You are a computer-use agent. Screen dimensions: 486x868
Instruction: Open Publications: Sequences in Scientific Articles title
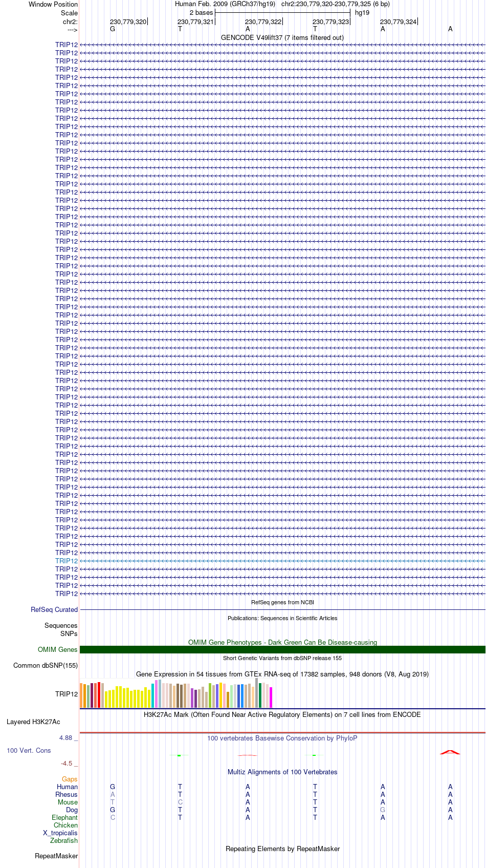(x=282, y=618)
